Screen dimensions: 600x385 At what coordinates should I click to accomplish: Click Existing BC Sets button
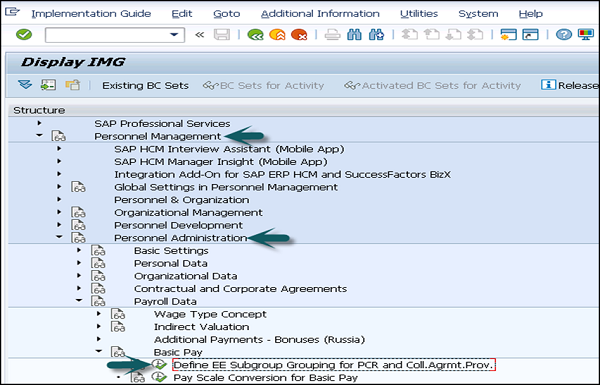click(145, 85)
